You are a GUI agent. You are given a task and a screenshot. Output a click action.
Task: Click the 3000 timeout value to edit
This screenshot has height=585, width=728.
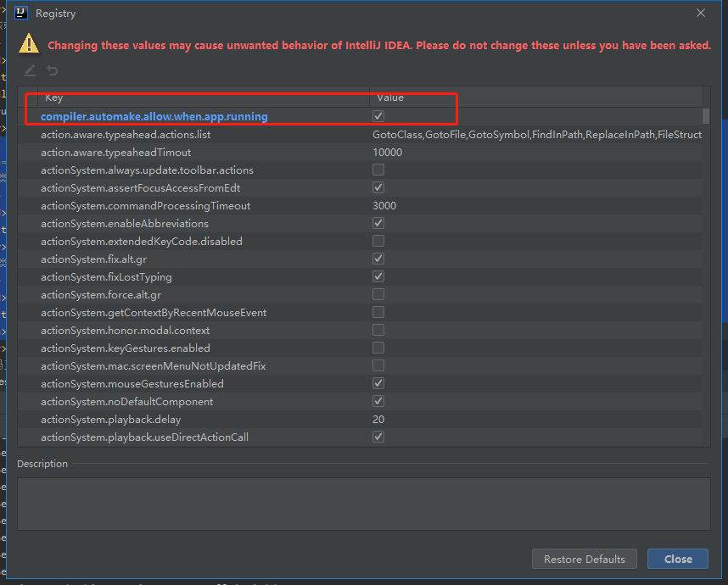pos(384,205)
